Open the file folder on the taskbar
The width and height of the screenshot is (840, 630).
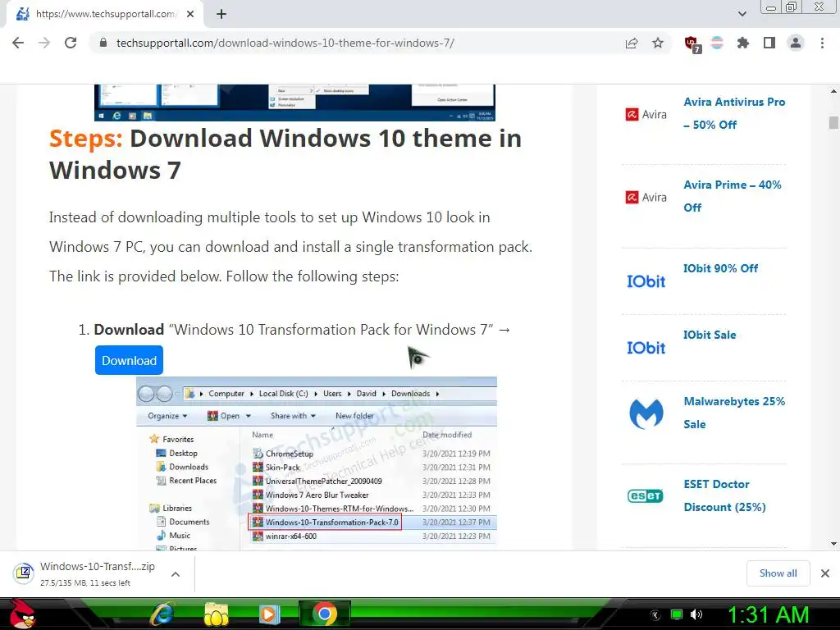click(216, 614)
